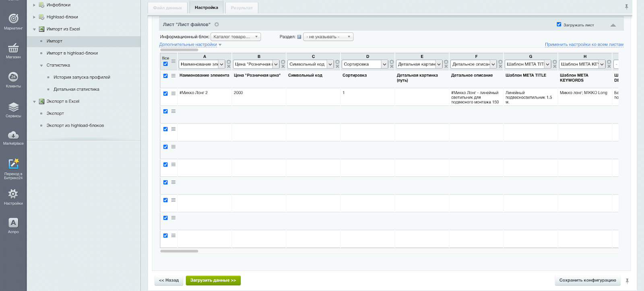Remove column A mapping with the X icon
This screenshot has height=291, width=644.
[229, 67]
